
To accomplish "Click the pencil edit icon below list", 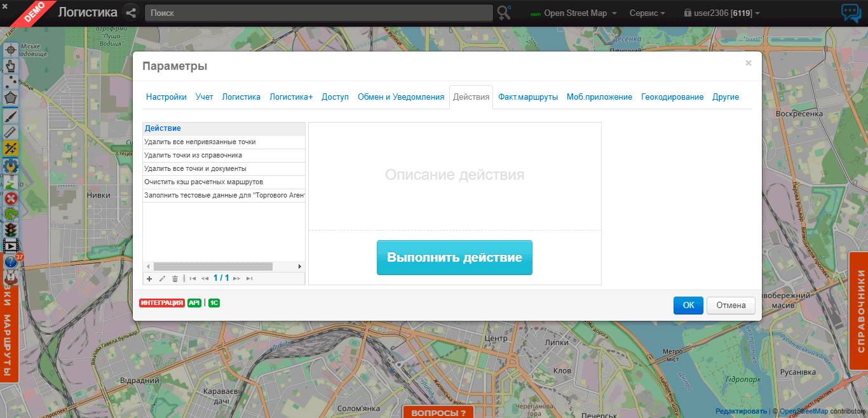I will tap(162, 279).
